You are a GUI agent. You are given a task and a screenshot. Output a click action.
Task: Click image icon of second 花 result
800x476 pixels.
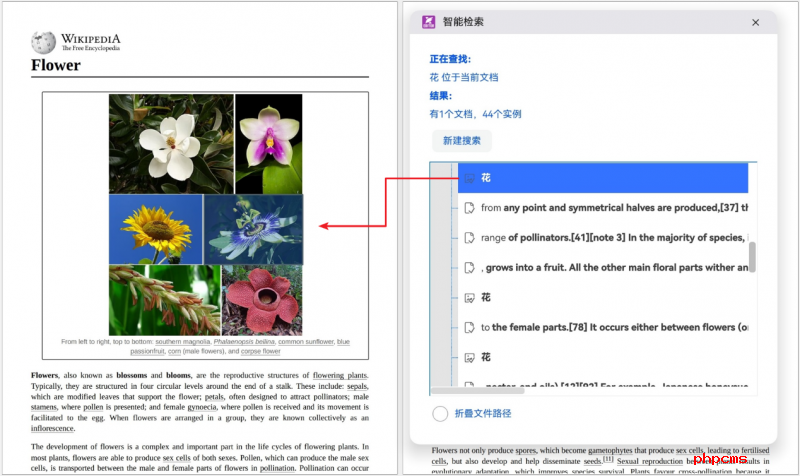tap(468, 298)
